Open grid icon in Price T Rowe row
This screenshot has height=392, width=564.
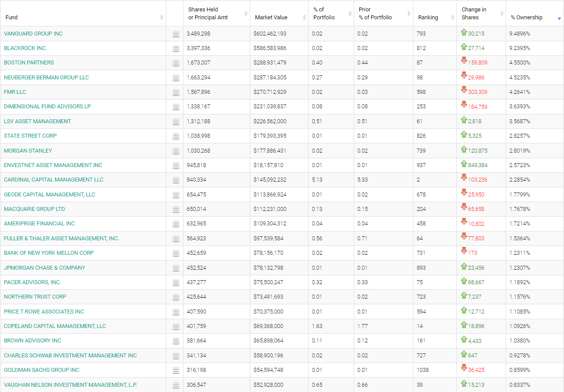[x=176, y=312]
